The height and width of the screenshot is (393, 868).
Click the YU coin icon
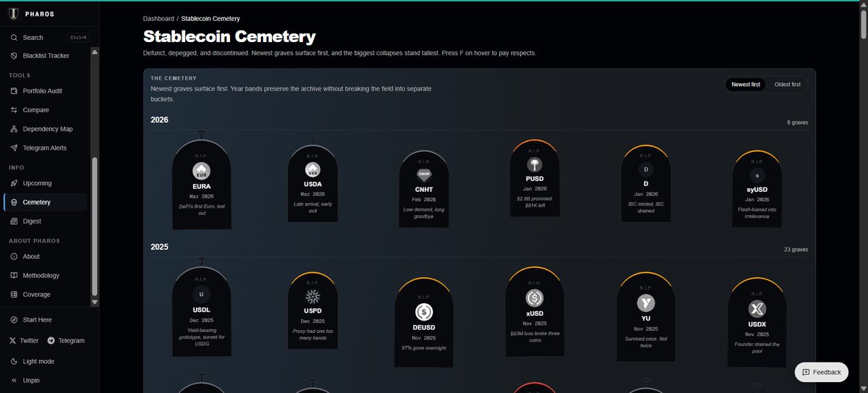click(x=646, y=303)
